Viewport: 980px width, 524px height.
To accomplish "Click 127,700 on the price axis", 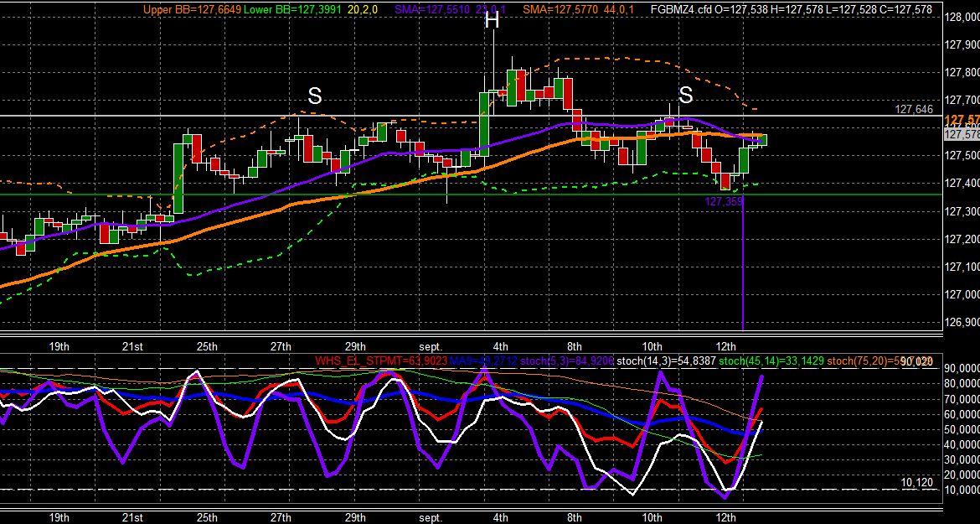I will 962,100.
